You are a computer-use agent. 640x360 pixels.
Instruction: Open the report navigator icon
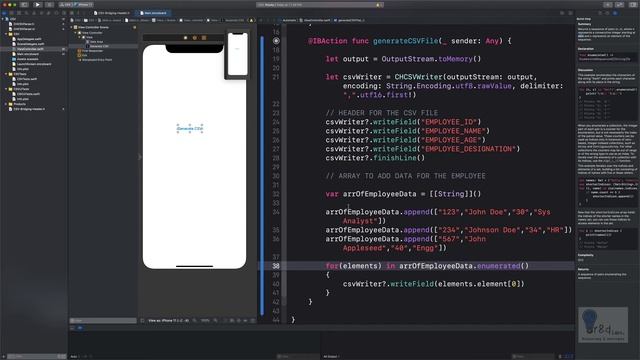64,13
